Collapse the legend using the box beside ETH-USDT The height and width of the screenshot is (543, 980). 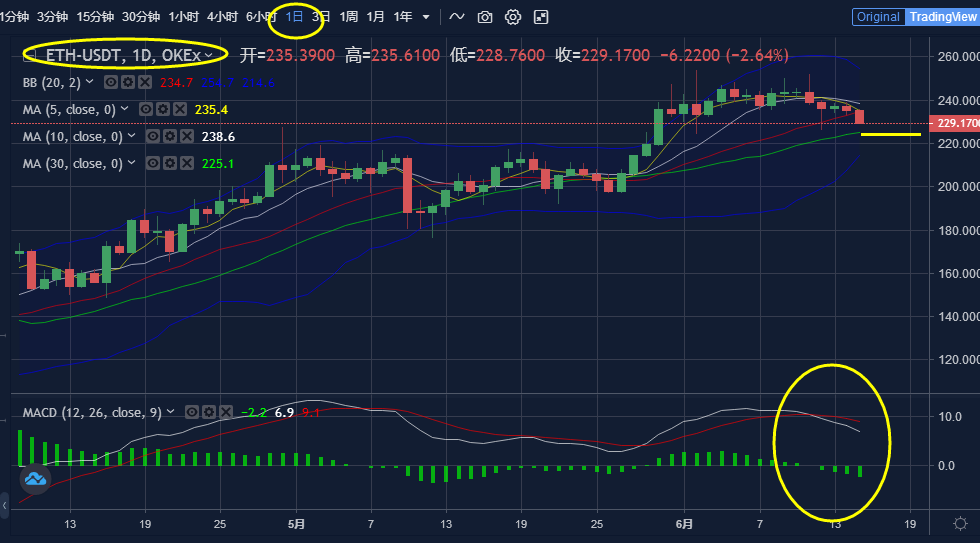pos(29,56)
